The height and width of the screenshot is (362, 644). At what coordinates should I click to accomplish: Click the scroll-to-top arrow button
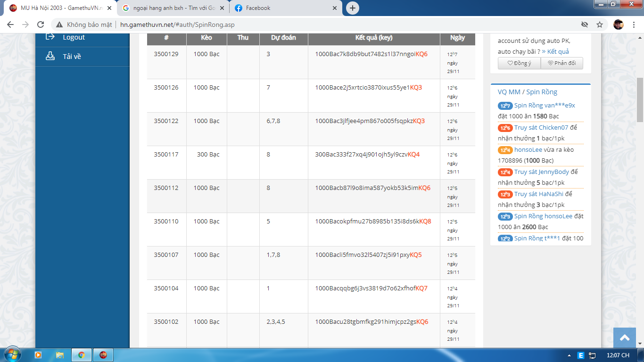point(625,337)
